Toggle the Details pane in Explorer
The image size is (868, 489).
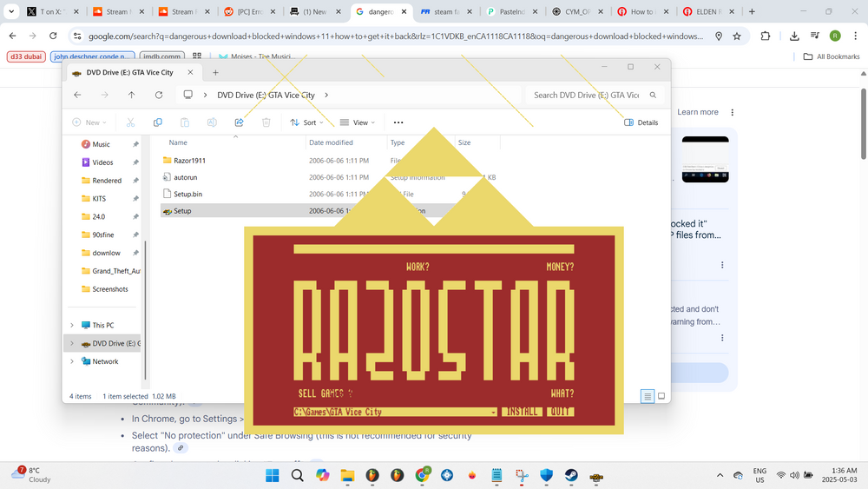point(641,122)
